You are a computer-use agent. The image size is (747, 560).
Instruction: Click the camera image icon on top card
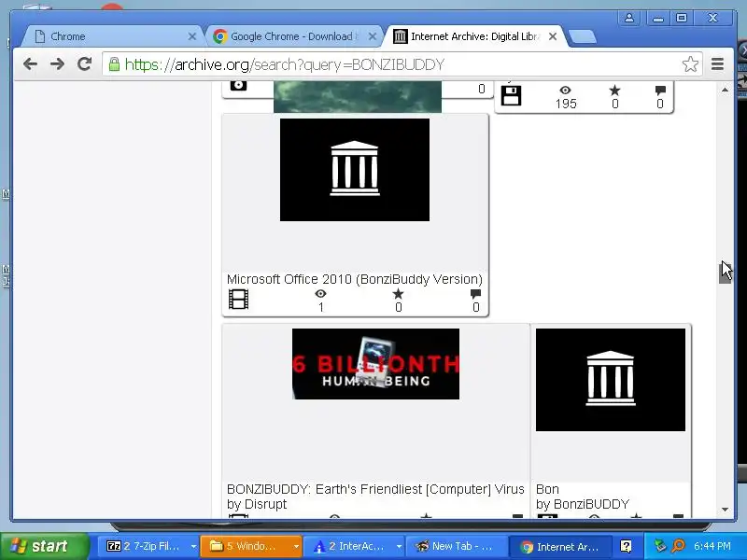(x=238, y=85)
